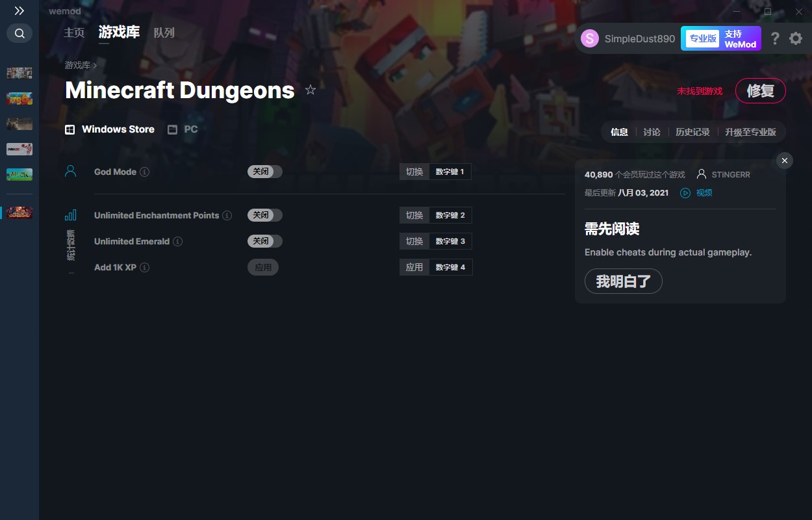Image resolution: width=812 pixels, height=520 pixels.
Task: Select the PC platform tab
Action: [183, 129]
